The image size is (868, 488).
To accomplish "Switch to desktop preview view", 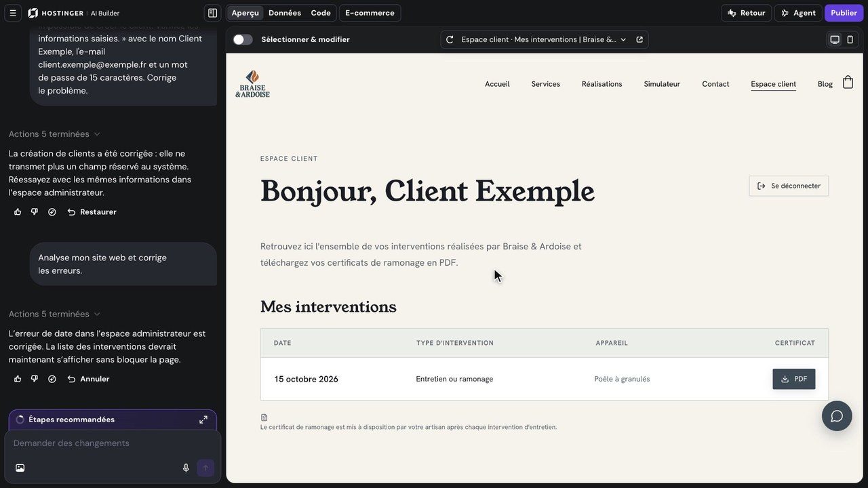I will 835,39.
